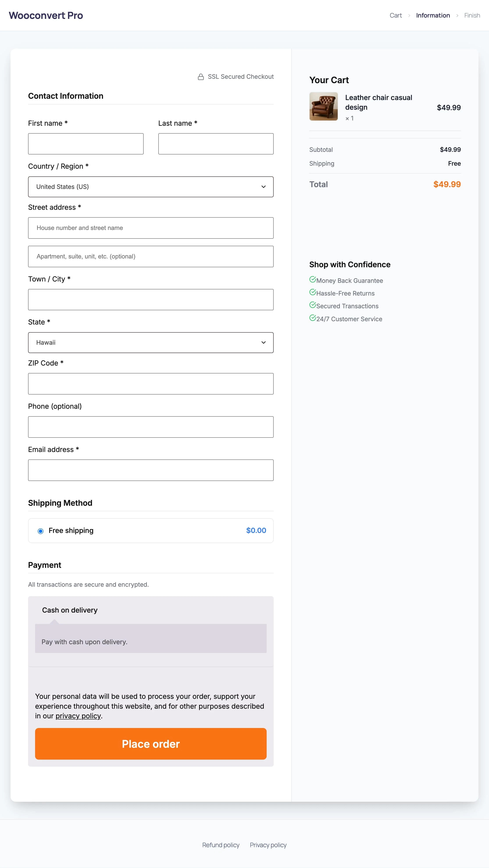
Task: Go to Cart breadcrumb step
Action: [x=396, y=16]
